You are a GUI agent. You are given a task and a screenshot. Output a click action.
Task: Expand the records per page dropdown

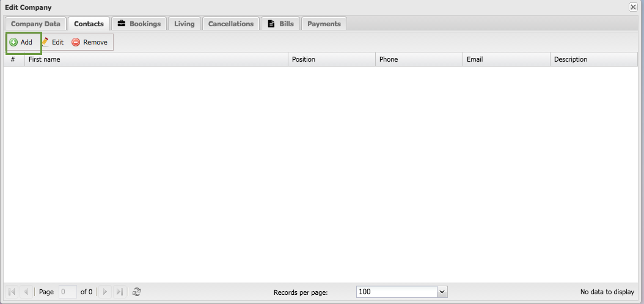[442, 292]
